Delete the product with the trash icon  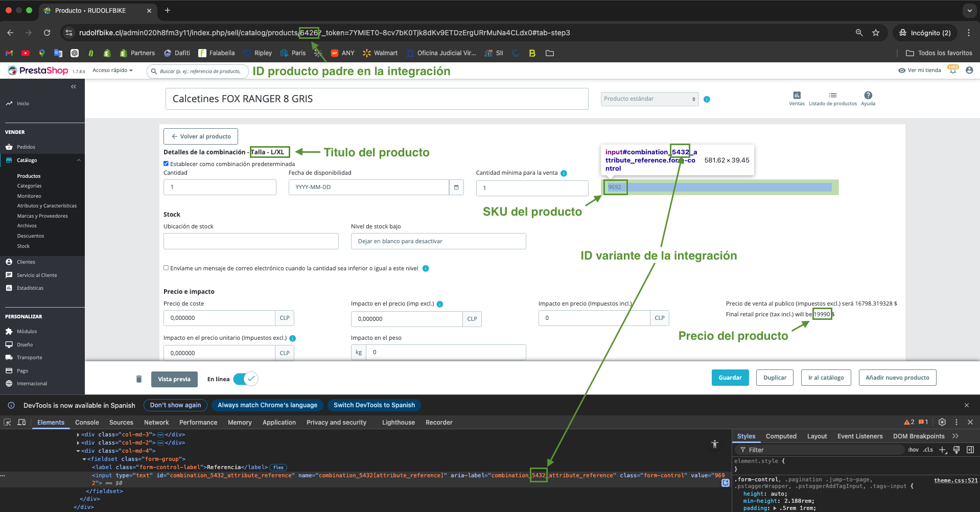138,379
